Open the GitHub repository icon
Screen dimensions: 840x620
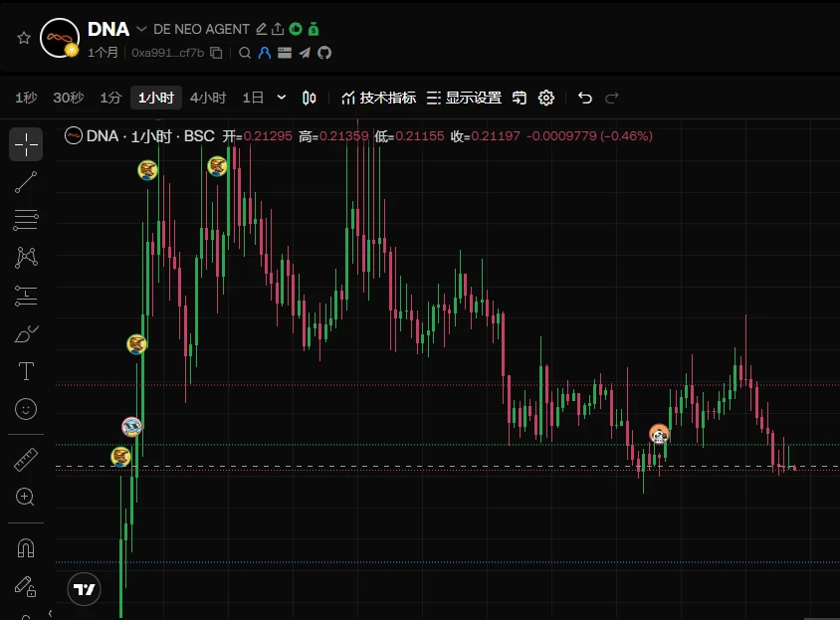tap(324, 53)
